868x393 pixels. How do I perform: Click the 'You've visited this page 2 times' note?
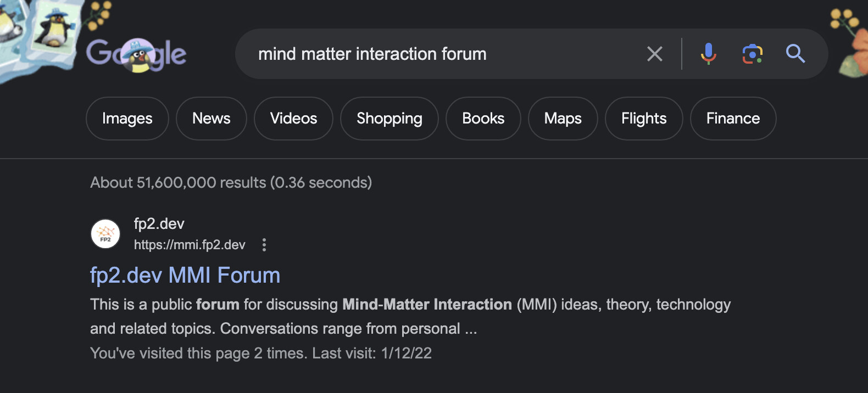[261, 353]
